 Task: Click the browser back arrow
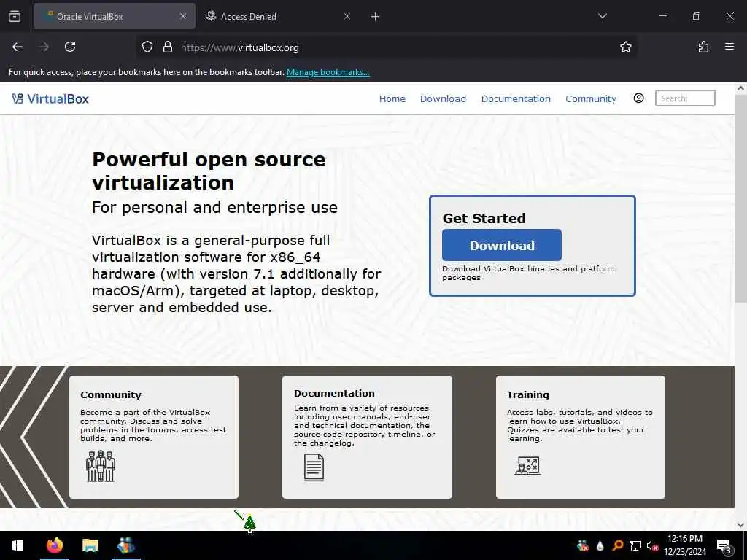(x=18, y=47)
